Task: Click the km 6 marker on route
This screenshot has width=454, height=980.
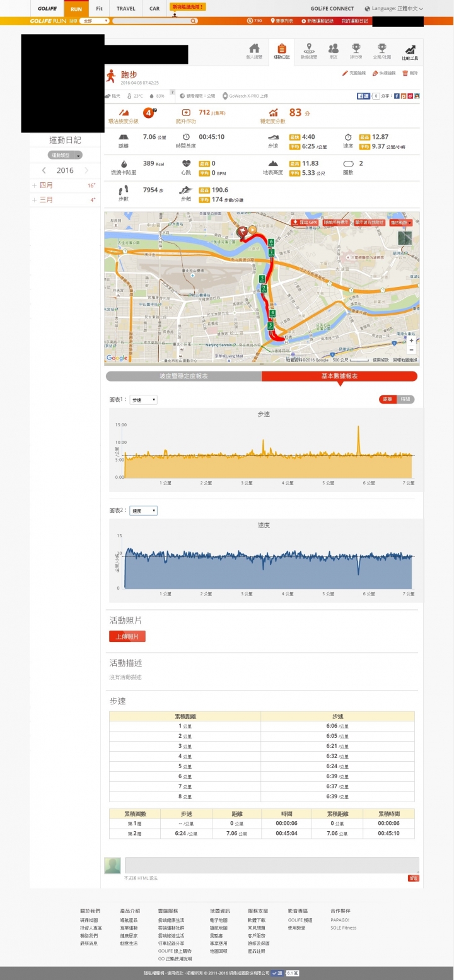Action: pos(271,242)
